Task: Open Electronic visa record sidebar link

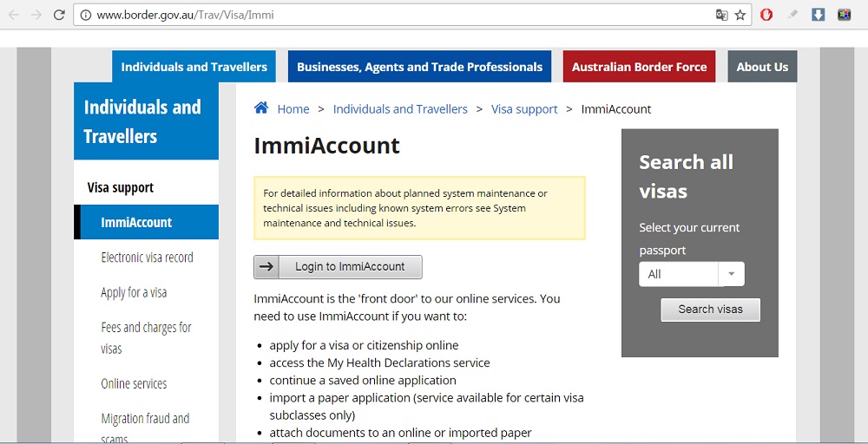Action: coord(148,257)
